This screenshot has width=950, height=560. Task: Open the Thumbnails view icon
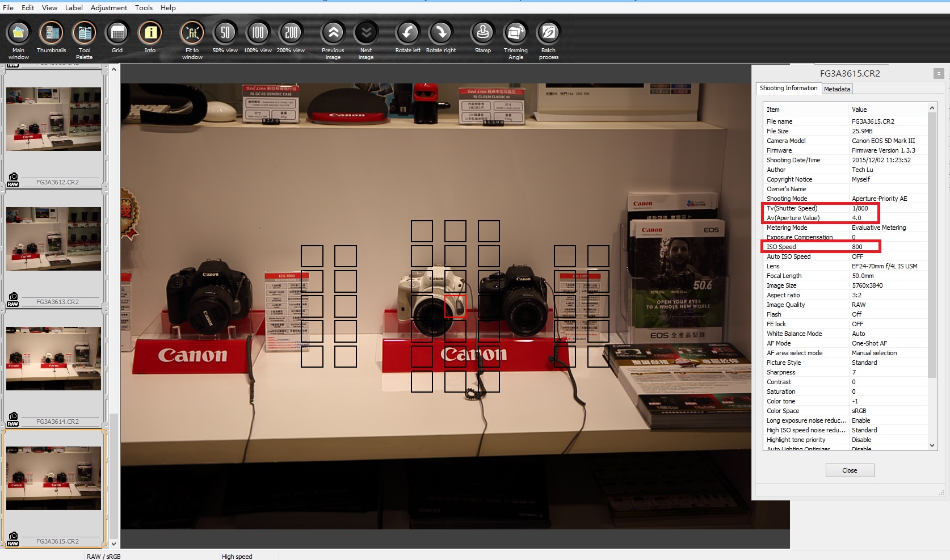51,33
